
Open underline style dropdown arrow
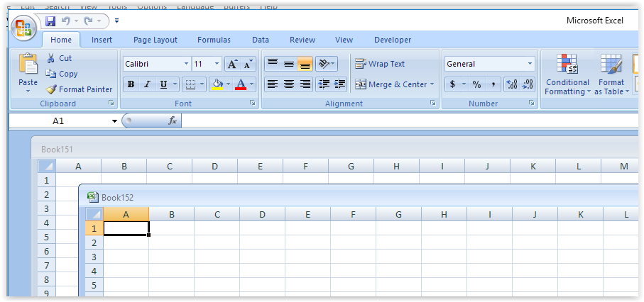click(x=175, y=84)
